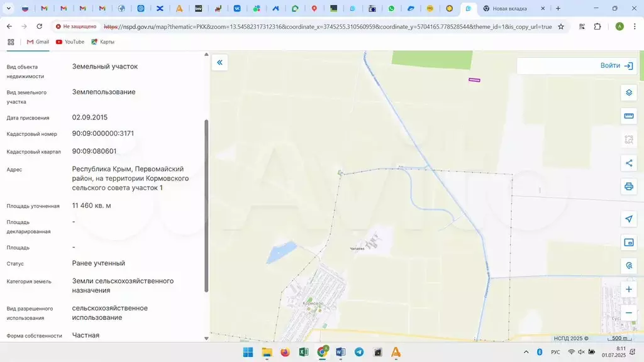Switch to the first Gmail tab
The image size is (644, 362).
(44, 8)
